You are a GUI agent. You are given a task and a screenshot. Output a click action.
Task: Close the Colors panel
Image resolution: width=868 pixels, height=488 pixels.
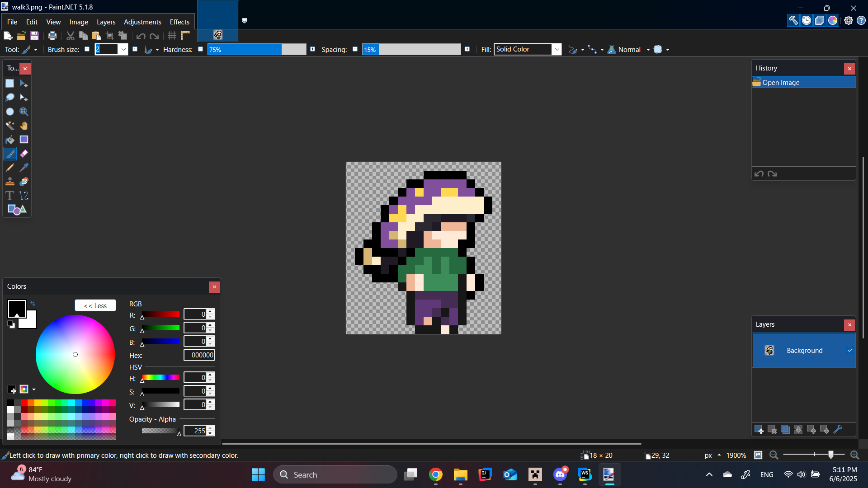(214, 287)
